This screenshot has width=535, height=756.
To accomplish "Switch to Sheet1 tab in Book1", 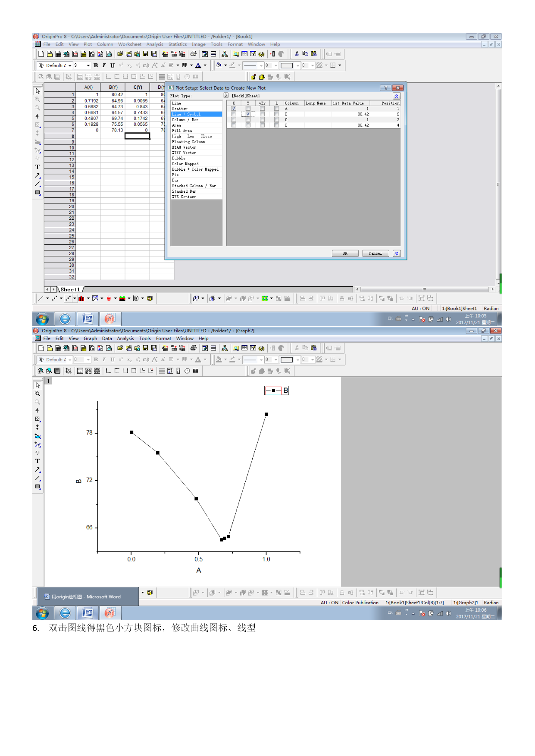I will 70,290.
